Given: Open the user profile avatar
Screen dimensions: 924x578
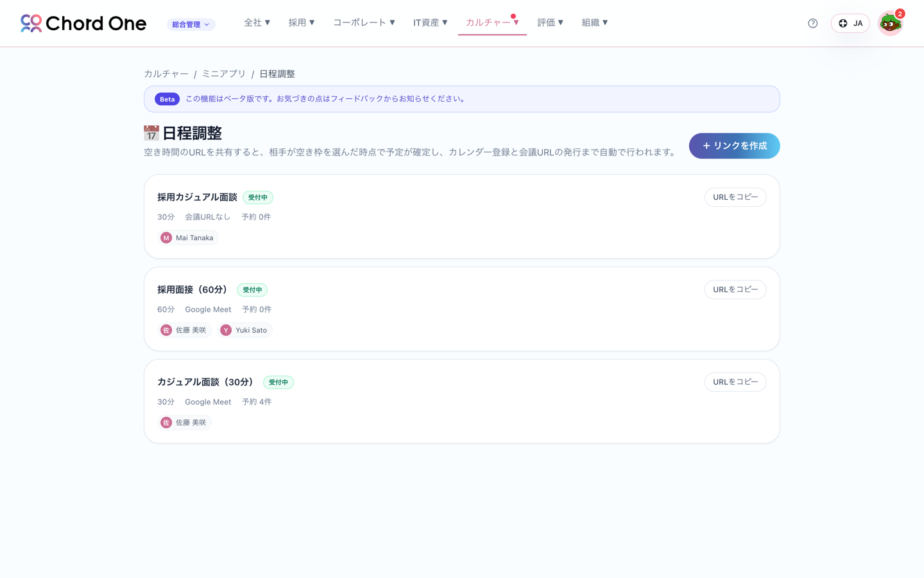Looking at the screenshot, I should coord(890,23).
